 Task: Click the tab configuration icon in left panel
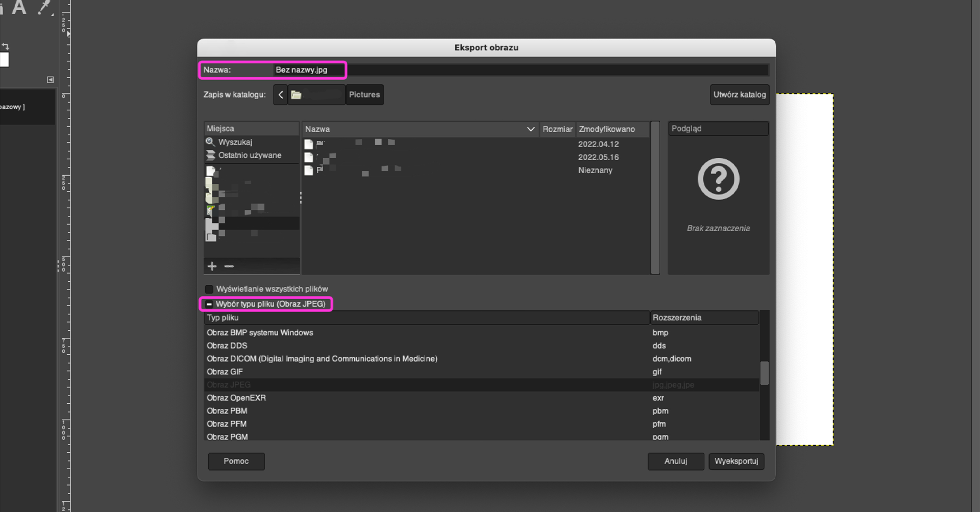(50, 80)
